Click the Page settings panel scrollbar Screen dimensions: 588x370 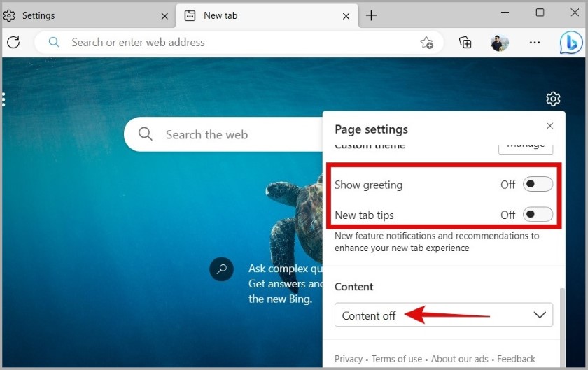pos(562,327)
